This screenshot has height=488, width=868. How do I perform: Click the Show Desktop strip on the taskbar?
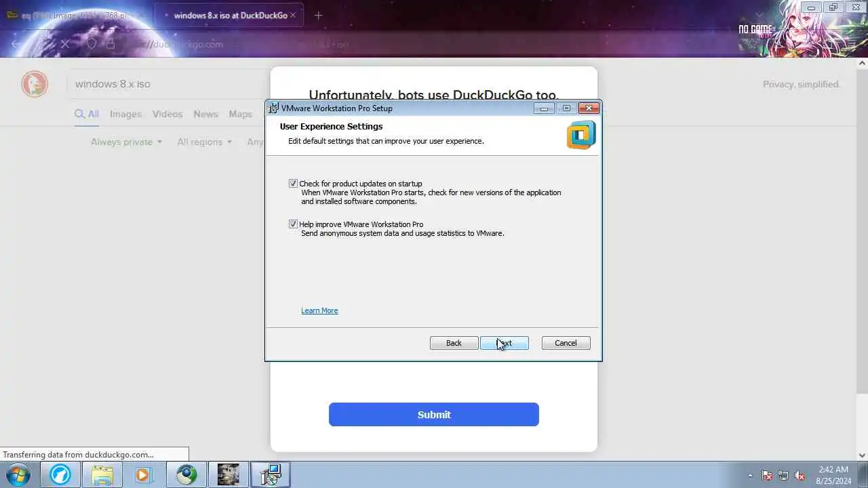pyautogui.click(x=863, y=475)
